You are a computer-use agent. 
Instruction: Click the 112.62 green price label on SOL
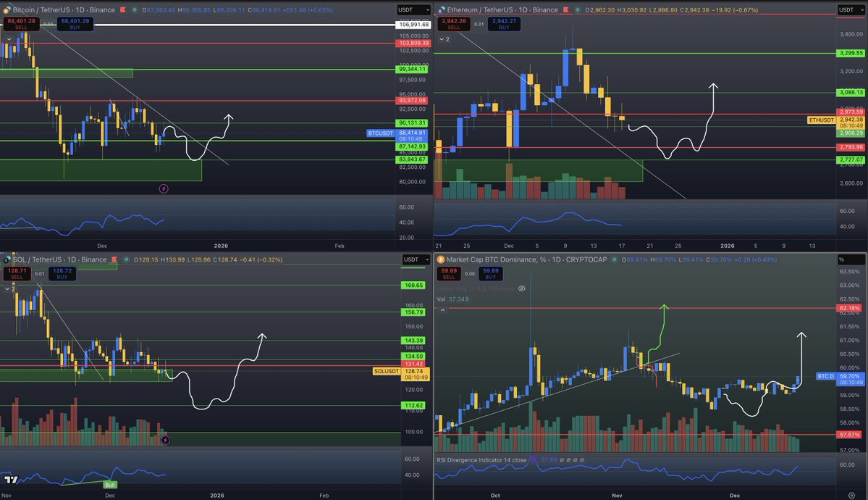point(413,406)
